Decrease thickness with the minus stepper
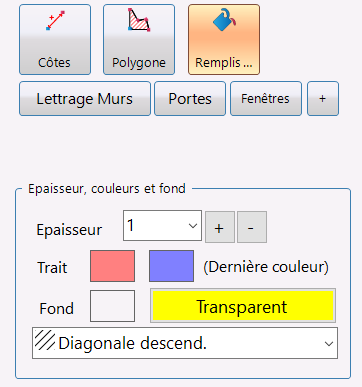 [252, 227]
